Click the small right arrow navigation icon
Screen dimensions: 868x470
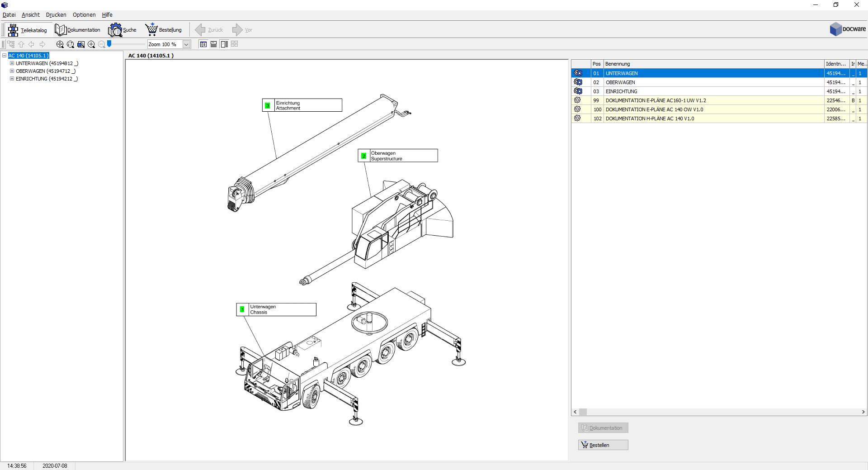(x=42, y=44)
